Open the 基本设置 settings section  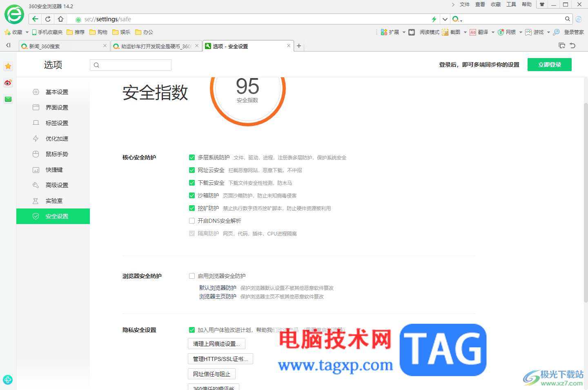(53, 92)
